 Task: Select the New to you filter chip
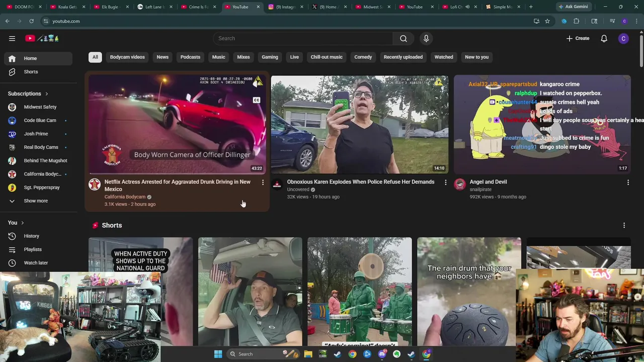click(x=476, y=57)
